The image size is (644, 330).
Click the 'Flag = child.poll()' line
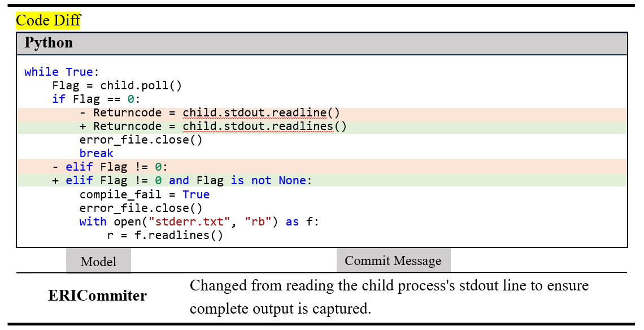(x=117, y=85)
